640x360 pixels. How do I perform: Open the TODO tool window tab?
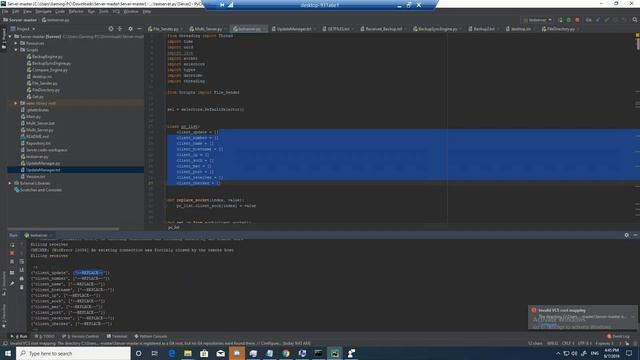45,336
